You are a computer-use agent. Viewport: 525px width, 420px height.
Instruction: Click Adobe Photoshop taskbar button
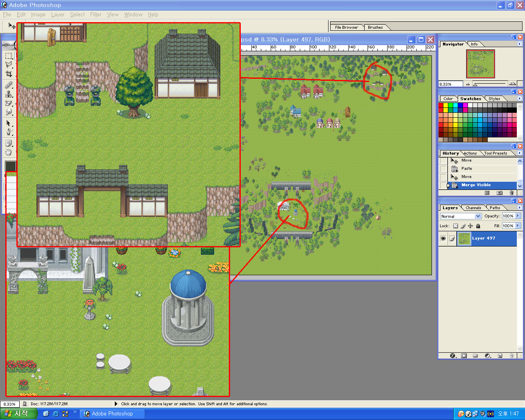point(112,414)
